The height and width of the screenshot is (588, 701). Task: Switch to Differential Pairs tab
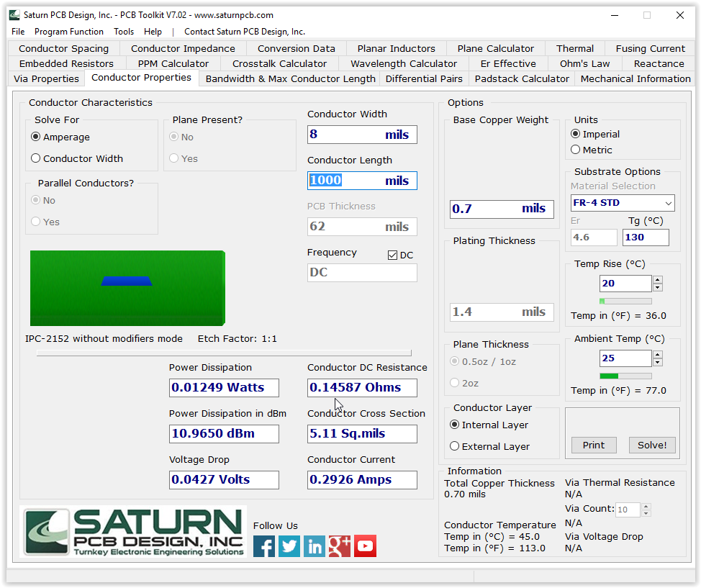[424, 78]
